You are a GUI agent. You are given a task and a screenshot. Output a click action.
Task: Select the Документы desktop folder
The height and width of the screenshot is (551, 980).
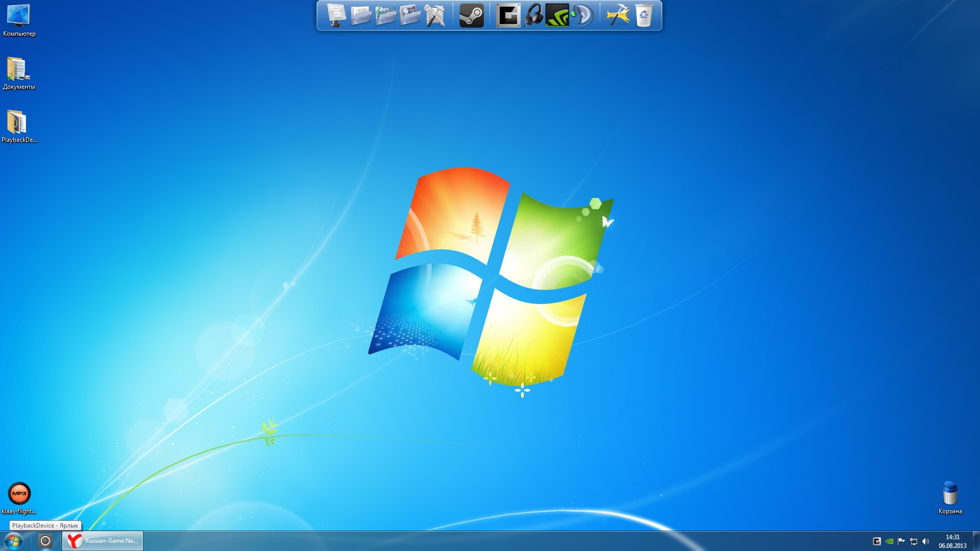point(19,73)
